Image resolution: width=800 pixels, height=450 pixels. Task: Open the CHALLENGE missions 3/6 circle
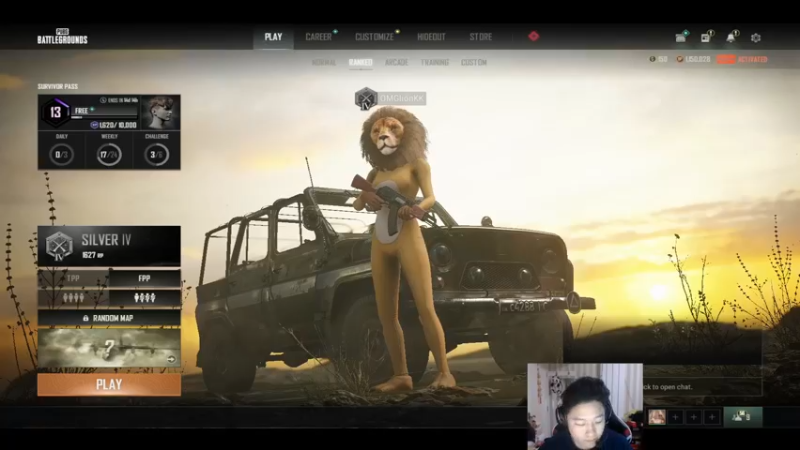[156, 155]
